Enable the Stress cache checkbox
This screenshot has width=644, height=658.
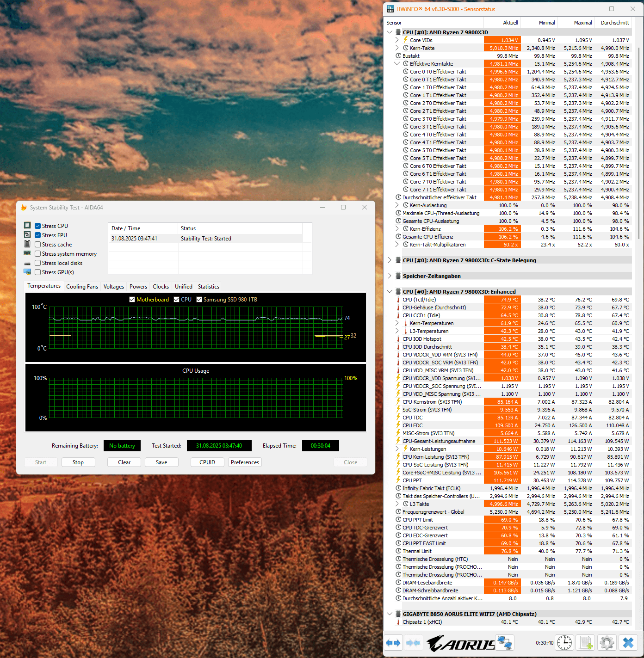[38, 245]
